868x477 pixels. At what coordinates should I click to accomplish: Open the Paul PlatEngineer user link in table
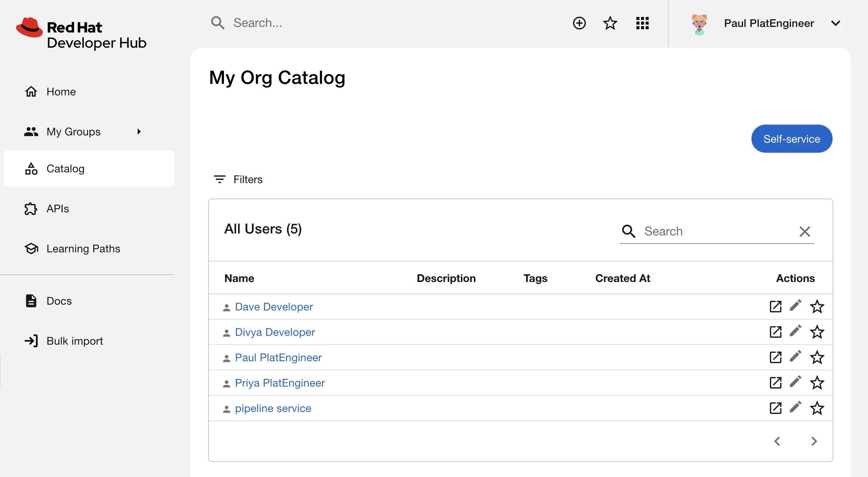point(278,357)
